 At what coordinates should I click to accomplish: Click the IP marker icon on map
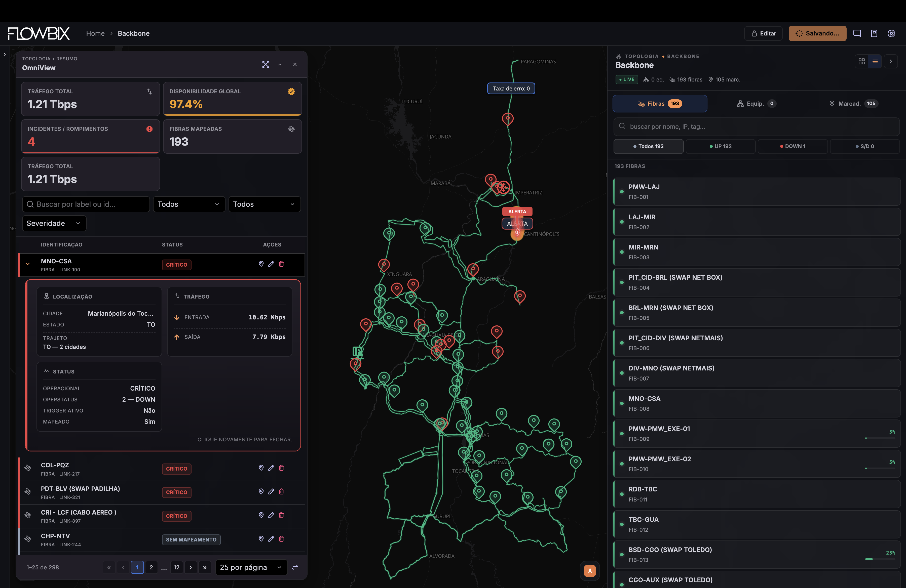click(x=357, y=352)
